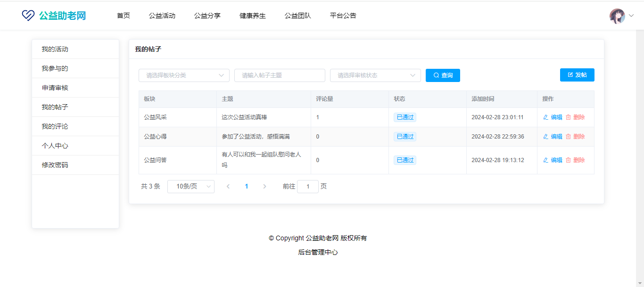Open the 请选择板块分类 dropdown
Image resolution: width=644 pixels, height=287 pixels.
(x=184, y=75)
